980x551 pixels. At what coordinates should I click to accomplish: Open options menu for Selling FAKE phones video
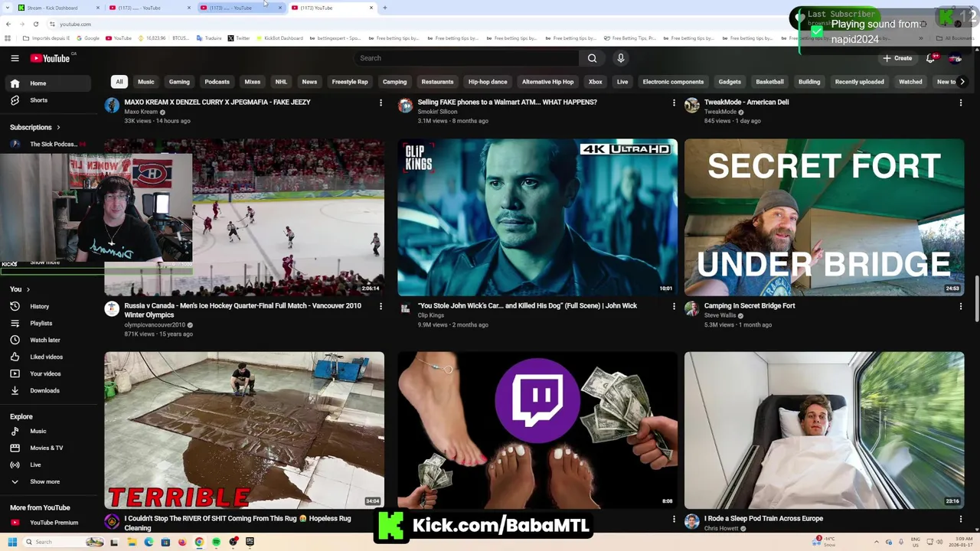pyautogui.click(x=674, y=103)
